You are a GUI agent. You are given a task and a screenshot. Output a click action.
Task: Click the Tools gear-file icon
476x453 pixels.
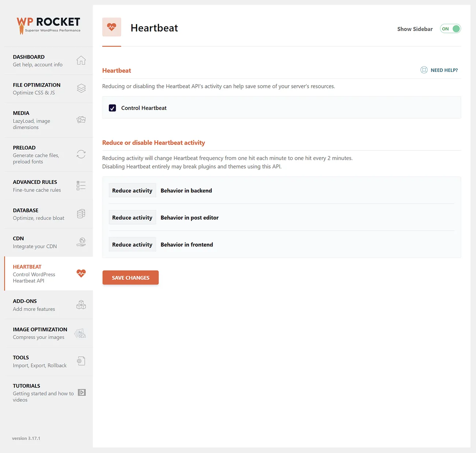81,361
